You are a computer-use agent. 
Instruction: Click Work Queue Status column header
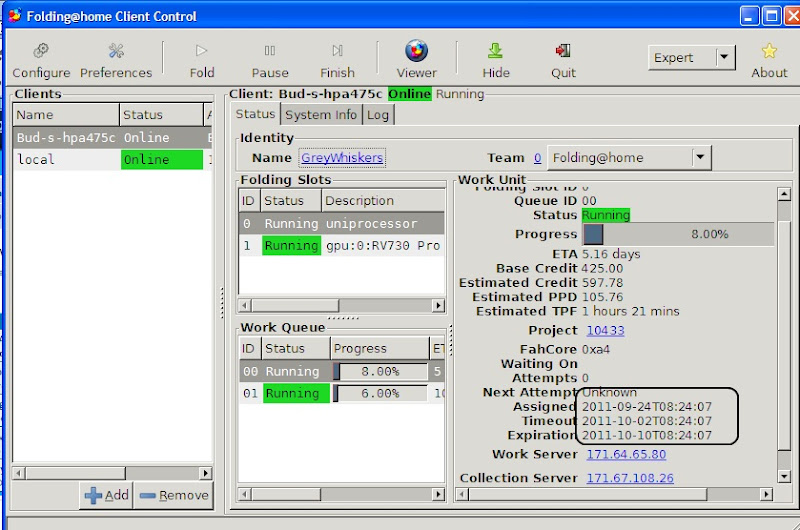(x=295, y=348)
